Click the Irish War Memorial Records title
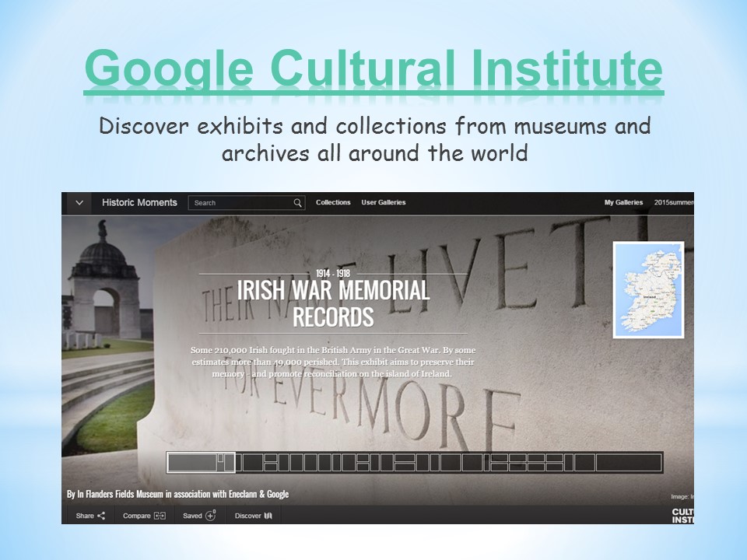The height and width of the screenshot is (560, 747). click(333, 303)
